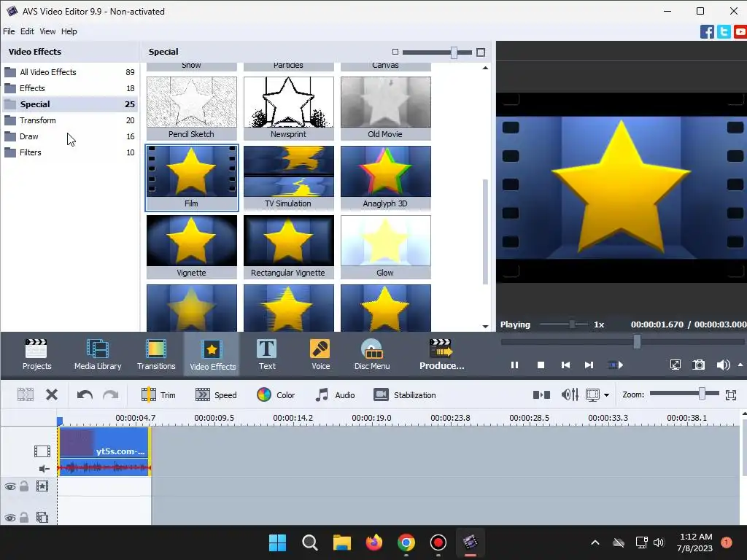Open the Stabilization tool
Screen dimensions: 747x560
coord(404,395)
